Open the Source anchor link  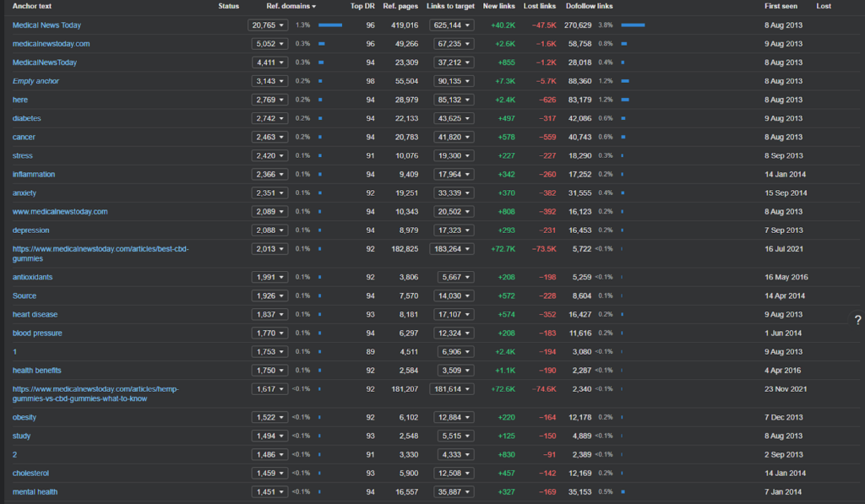(x=24, y=295)
